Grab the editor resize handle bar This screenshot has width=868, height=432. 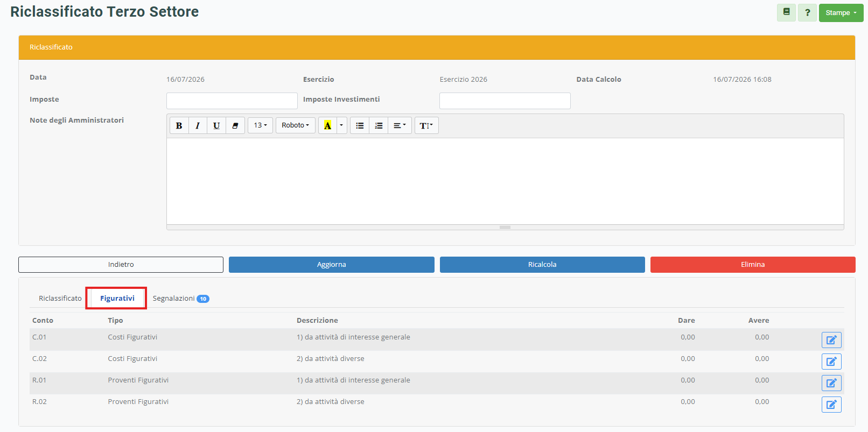[x=505, y=227]
